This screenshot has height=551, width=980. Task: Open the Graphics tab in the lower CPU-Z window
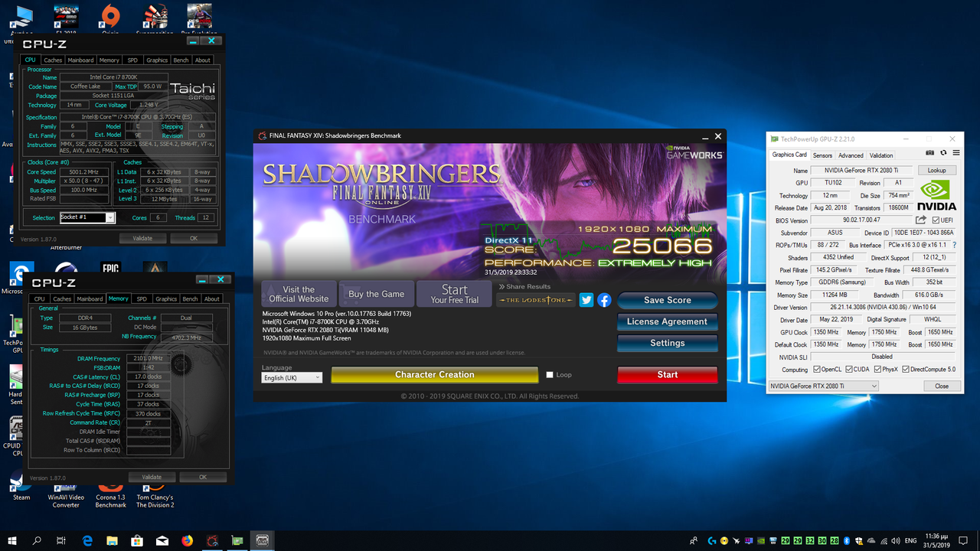point(166,298)
